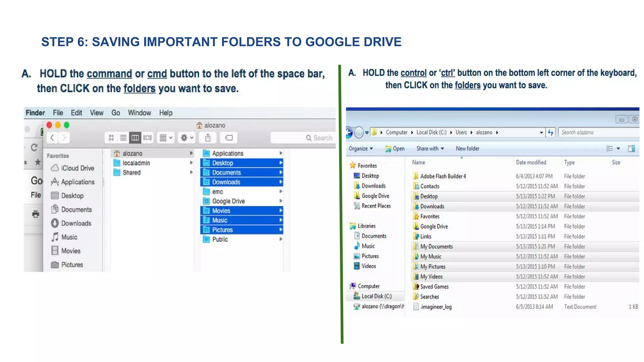Screen dimensions: 644x362
Task: Open the Finder arrange-by dropdown
Action: [x=166, y=138]
